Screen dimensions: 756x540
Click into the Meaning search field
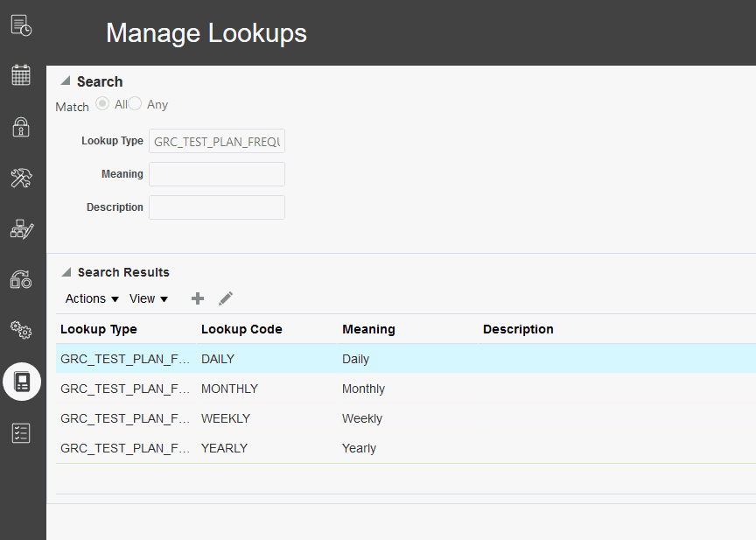217,174
